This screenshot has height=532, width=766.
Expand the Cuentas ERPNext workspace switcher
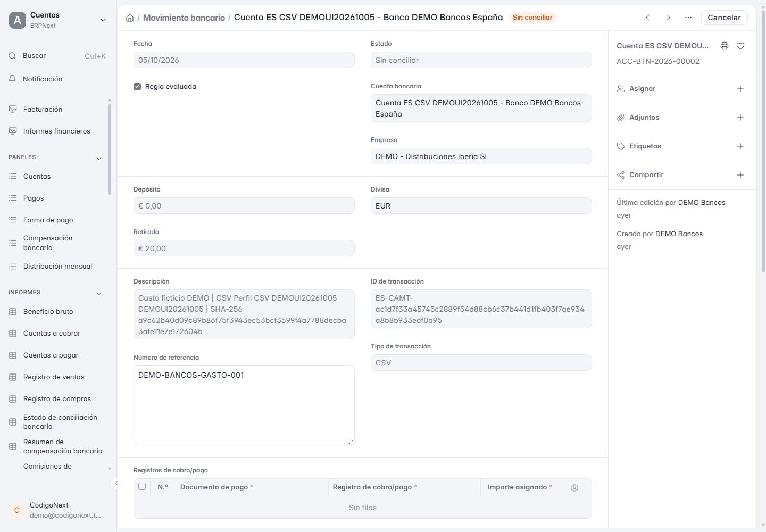[57, 20]
